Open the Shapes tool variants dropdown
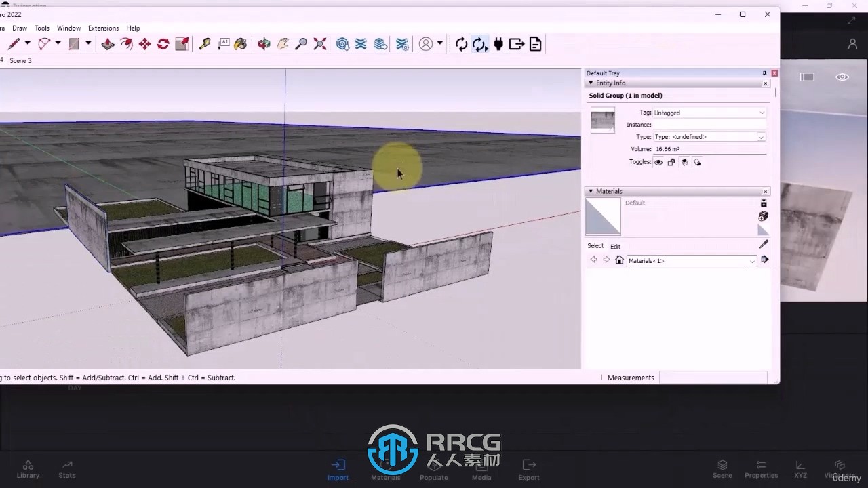 [88, 43]
